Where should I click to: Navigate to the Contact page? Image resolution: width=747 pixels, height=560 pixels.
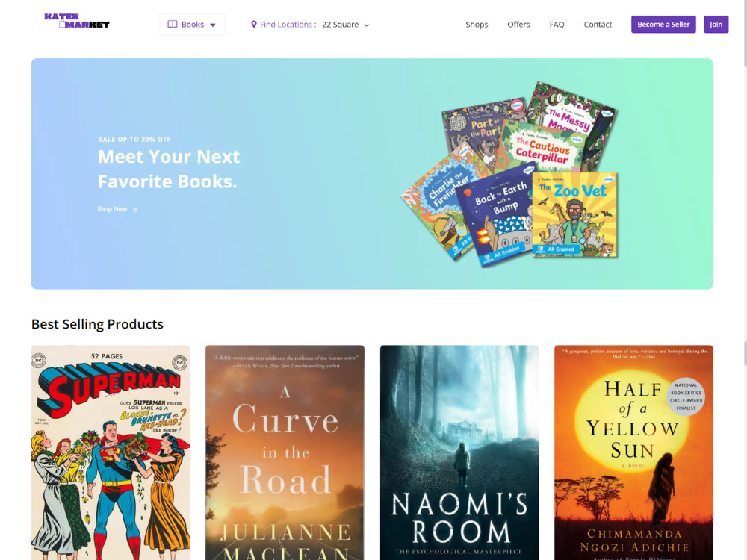598,25
